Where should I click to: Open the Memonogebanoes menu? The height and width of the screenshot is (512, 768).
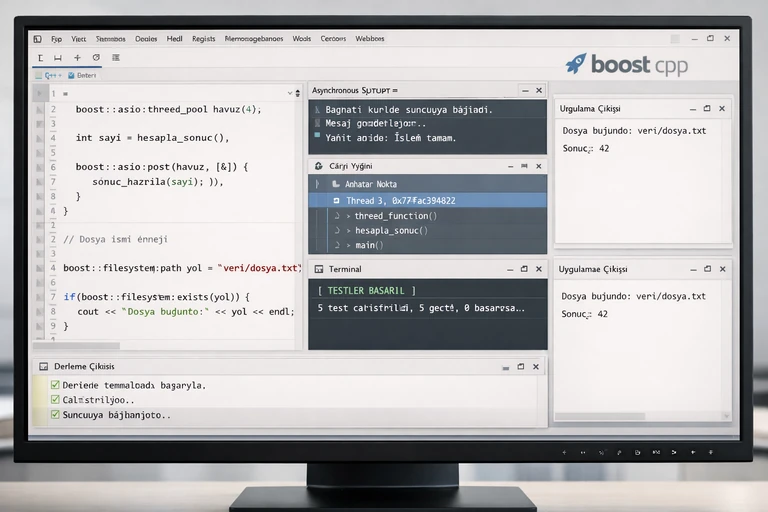[x=254, y=39]
